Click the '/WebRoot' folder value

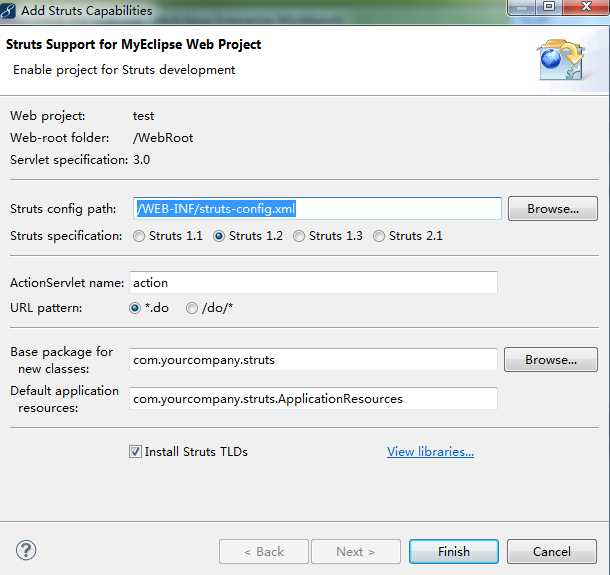pyautogui.click(x=163, y=138)
